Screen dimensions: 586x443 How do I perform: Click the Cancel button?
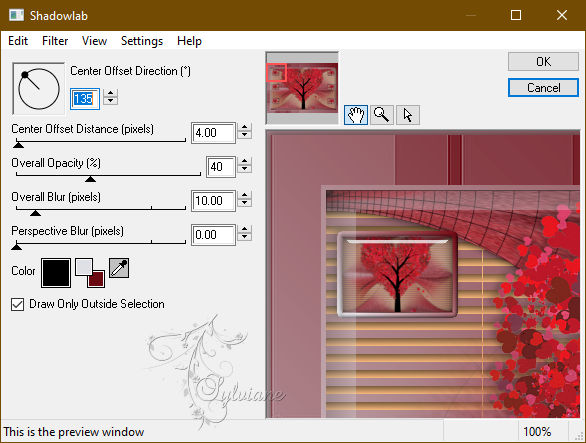click(x=543, y=88)
